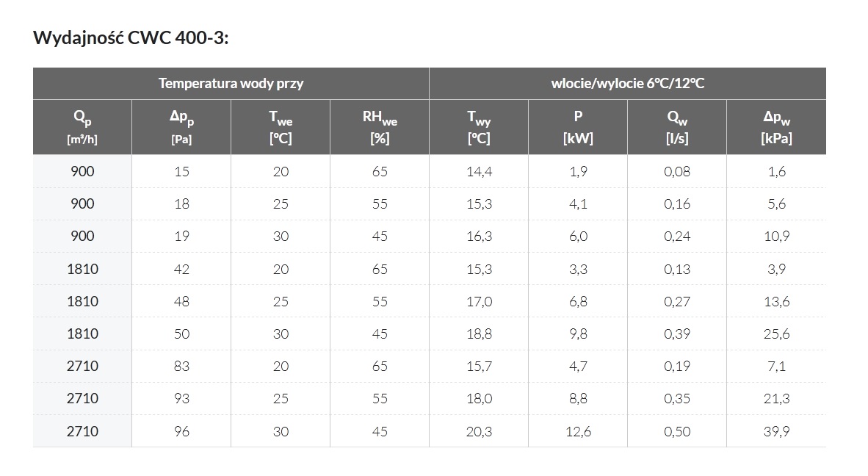
Task: Click the cell with value 0,50
Action: point(677,431)
